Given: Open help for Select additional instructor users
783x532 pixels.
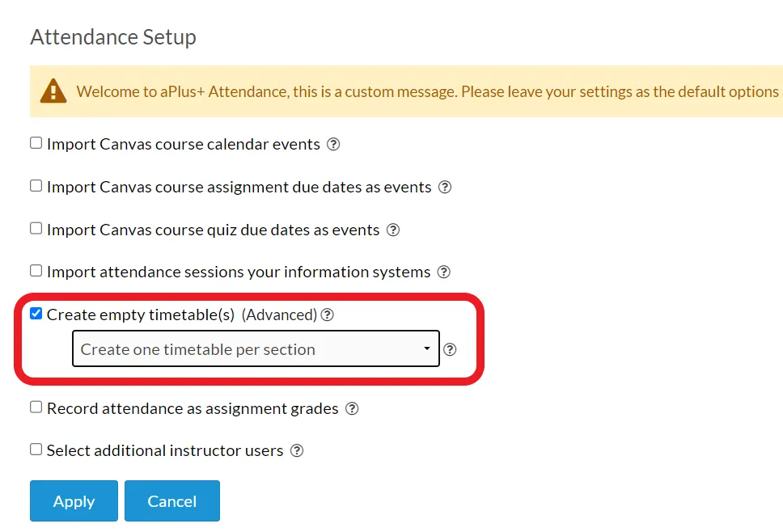Looking at the screenshot, I should [297, 450].
